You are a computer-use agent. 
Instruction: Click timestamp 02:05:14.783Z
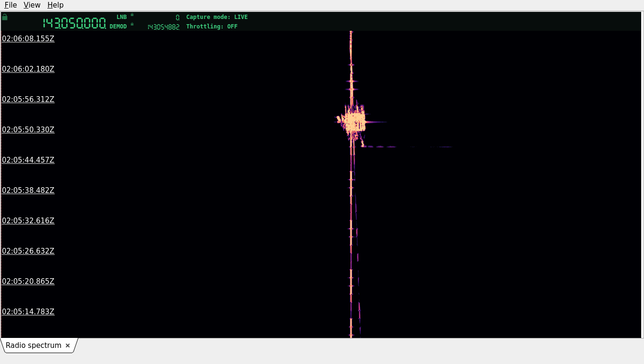tap(28, 312)
